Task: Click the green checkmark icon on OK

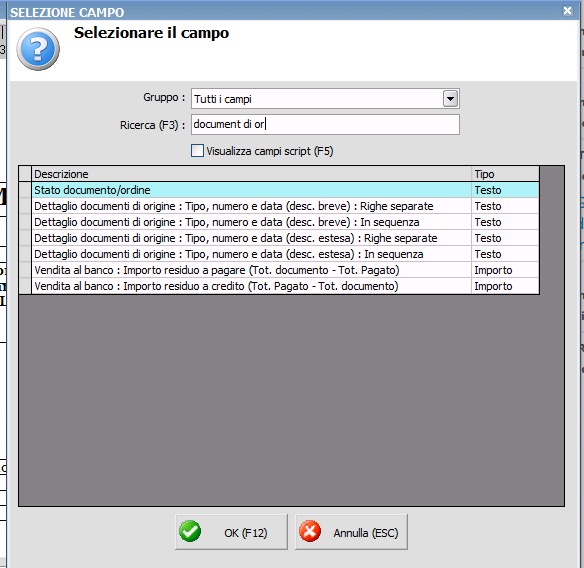Action: tap(190, 531)
